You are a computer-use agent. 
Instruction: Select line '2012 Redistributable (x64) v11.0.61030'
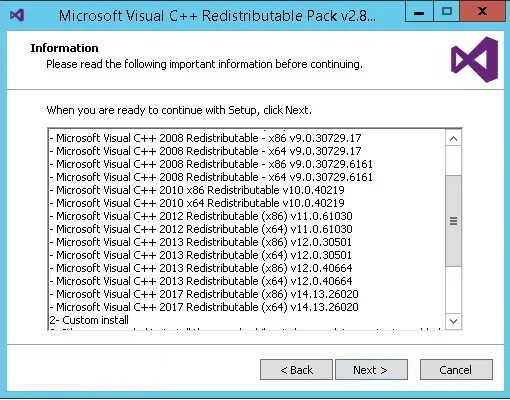[201, 229]
